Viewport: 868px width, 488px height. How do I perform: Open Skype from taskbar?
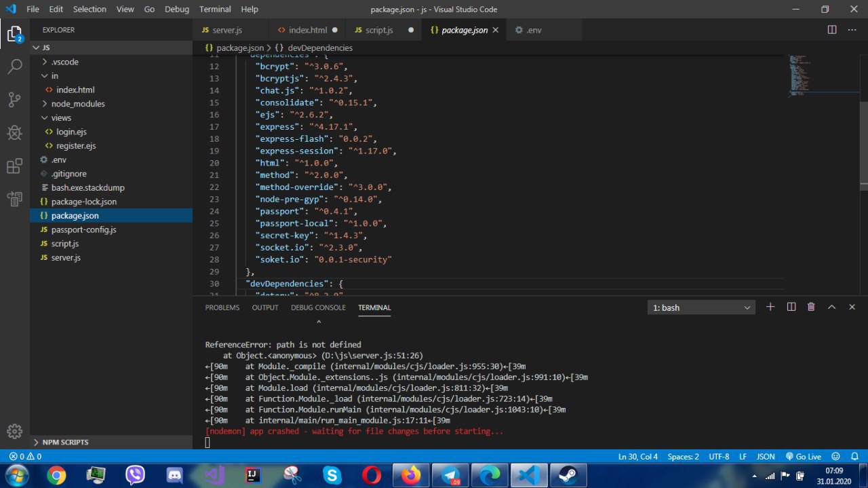(x=332, y=475)
